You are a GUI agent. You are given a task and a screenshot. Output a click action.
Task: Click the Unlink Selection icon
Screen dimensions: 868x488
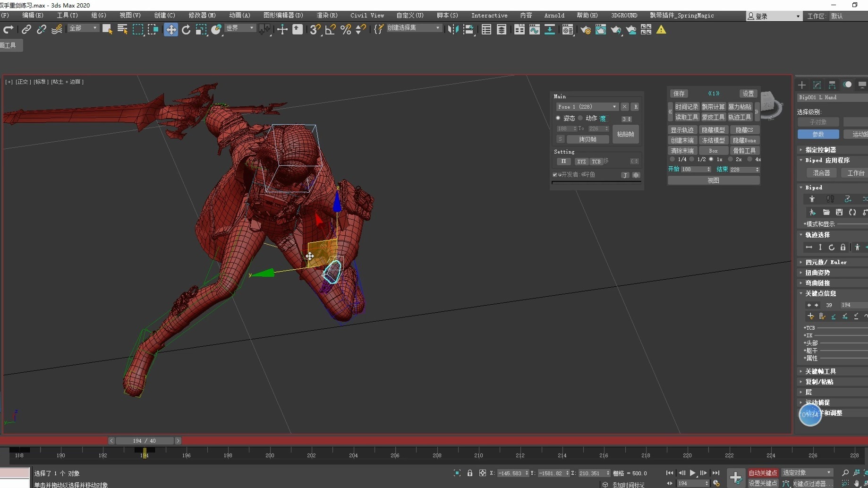click(x=42, y=30)
